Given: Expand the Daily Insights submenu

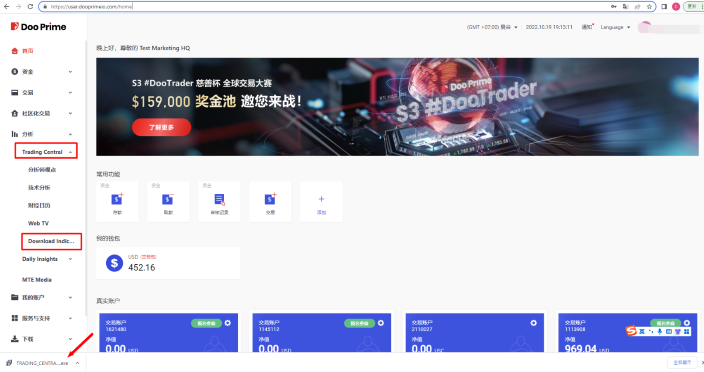Looking at the screenshot, I should pos(70,259).
